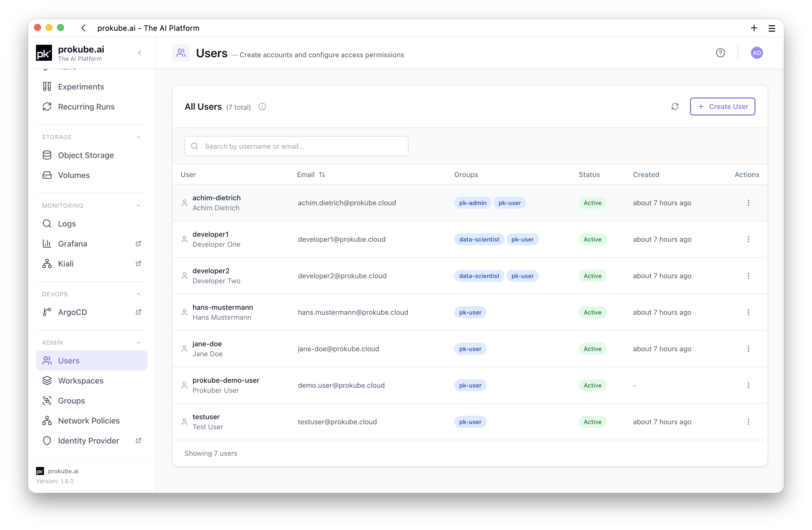Click email hans.mustermann@prokube.cloud
The height and width of the screenshot is (530, 812).
click(x=353, y=312)
